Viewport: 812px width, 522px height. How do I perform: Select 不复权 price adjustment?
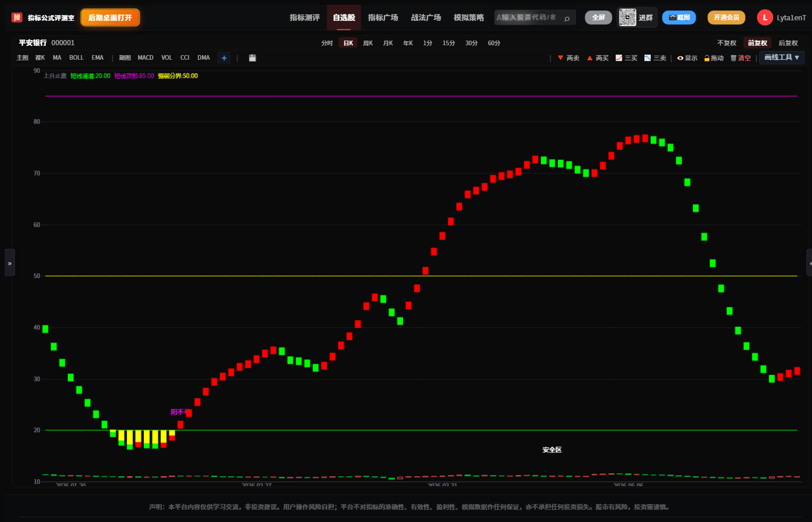click(727, 43)
